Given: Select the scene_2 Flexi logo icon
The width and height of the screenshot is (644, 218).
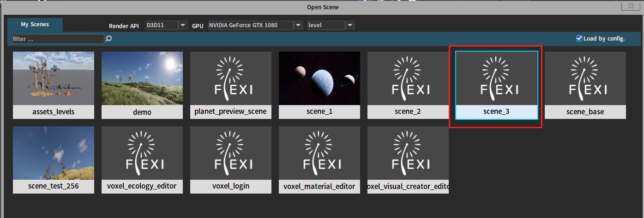Looking at the screenshot, I should tap(408, 78).
